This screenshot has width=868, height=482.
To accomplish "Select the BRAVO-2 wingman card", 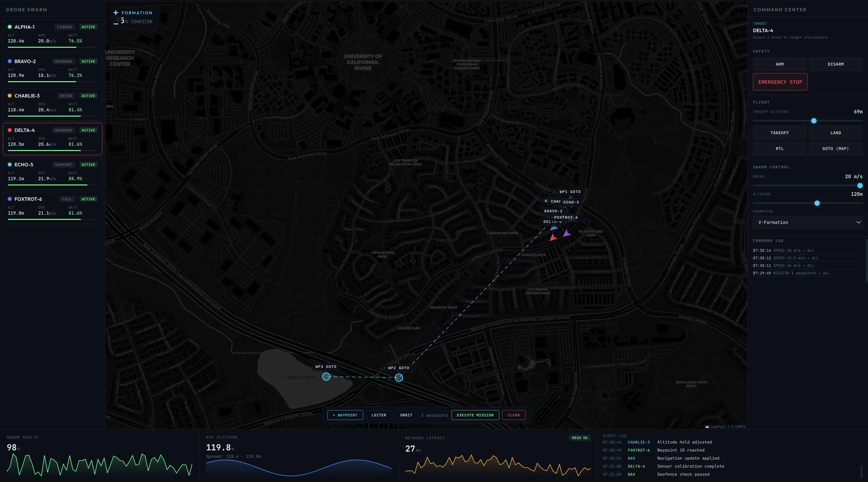I will (x=52, y=70).
